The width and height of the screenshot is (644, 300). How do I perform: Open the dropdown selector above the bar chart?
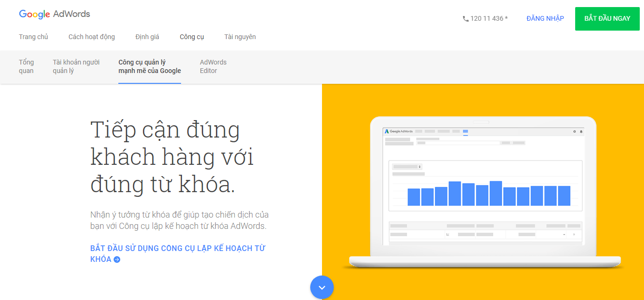407,167
